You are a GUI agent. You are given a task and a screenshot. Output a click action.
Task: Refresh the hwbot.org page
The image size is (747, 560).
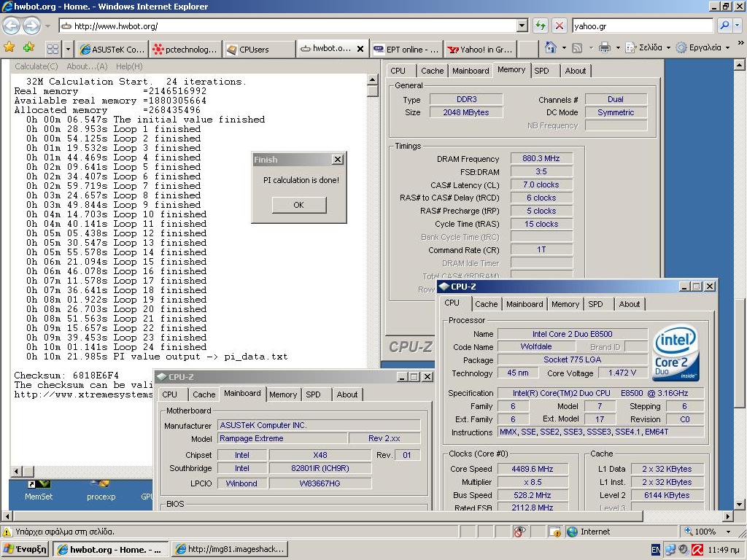pyautogui.click(x=541, y=26)
